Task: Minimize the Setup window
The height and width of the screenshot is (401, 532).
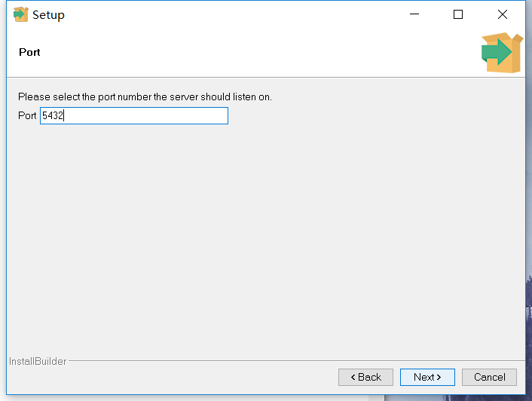Action: 414,14
